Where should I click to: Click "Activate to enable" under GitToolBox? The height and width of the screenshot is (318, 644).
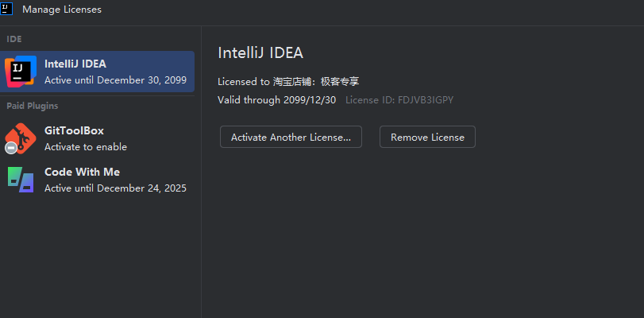click(x=86, y=147)
